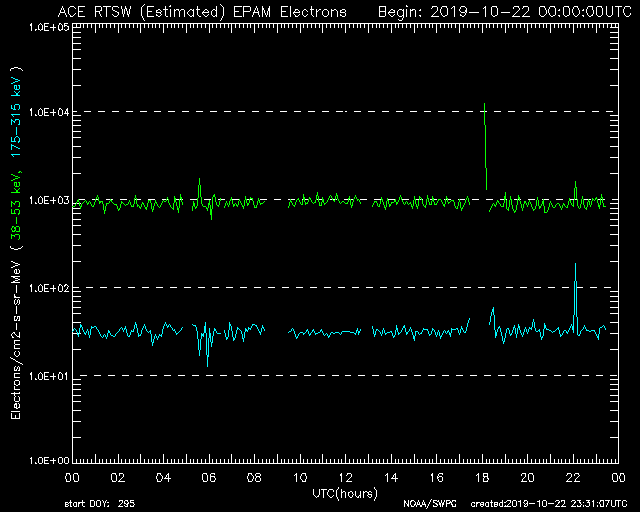
Task: Click the chart title ACE RTSW EPAM Electrons
Action: pos(202,11)
